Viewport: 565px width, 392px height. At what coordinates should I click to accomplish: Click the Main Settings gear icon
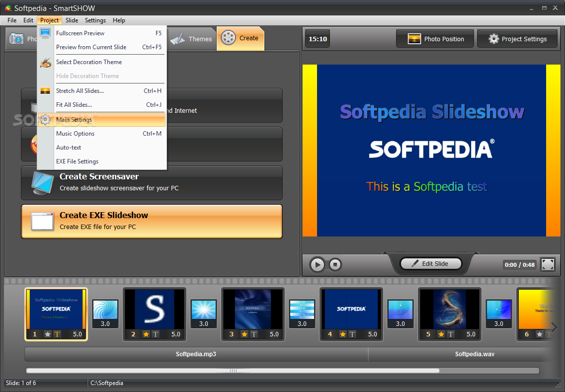click(45, 120)
